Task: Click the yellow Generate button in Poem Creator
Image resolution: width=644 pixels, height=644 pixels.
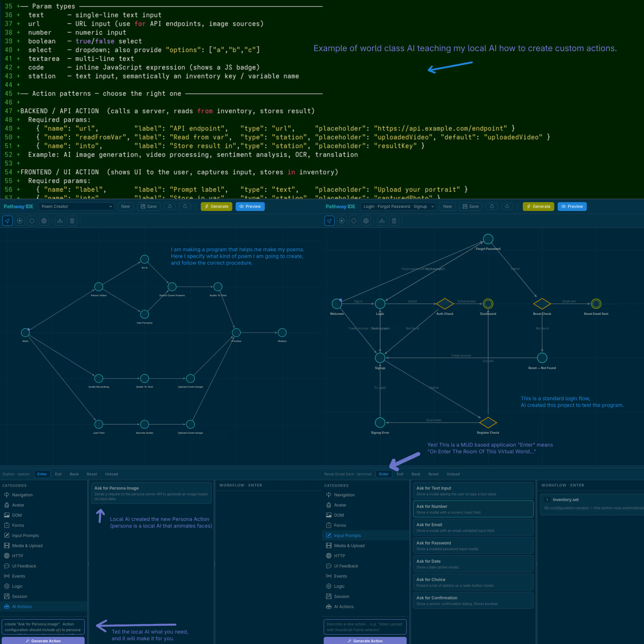Action: (216, 207)
